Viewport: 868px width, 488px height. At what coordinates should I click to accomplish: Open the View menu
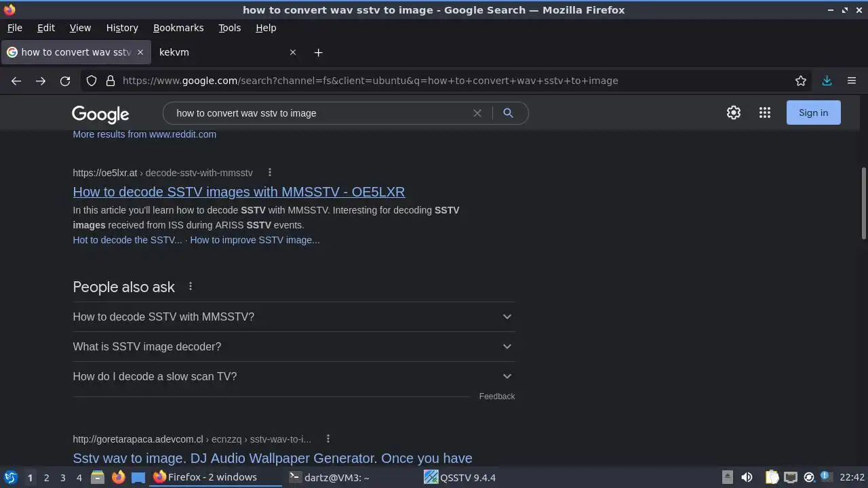[x=80, y=28]
